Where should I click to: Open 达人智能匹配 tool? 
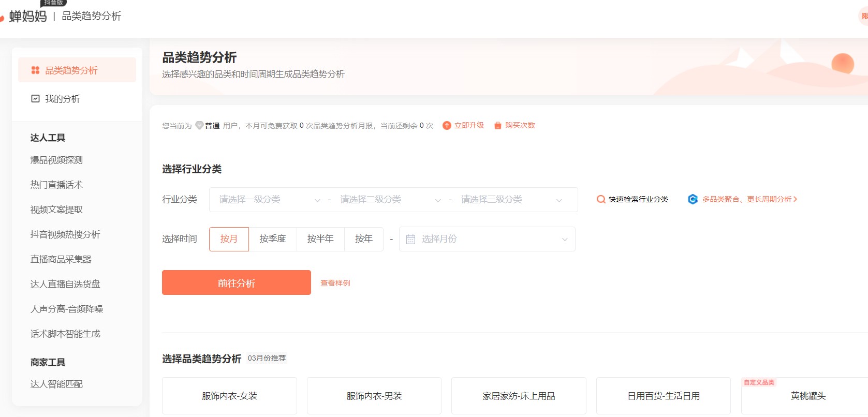click(x=56, y=384)
